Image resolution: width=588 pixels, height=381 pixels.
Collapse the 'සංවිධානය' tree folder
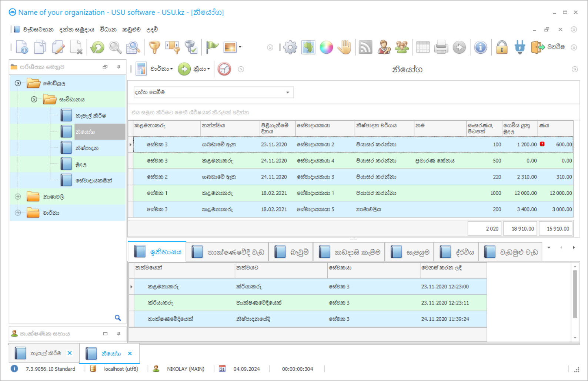tap(34, 99)
